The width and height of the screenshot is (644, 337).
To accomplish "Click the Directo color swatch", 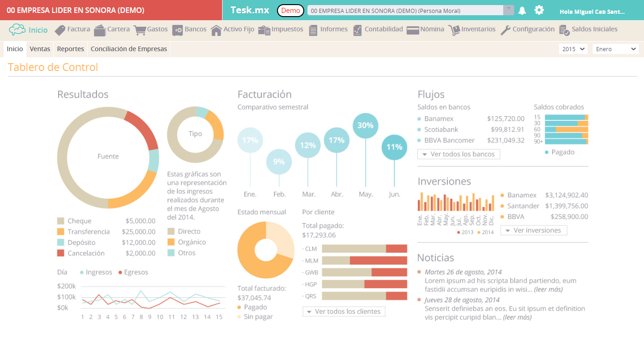I will tap(171, 231).
